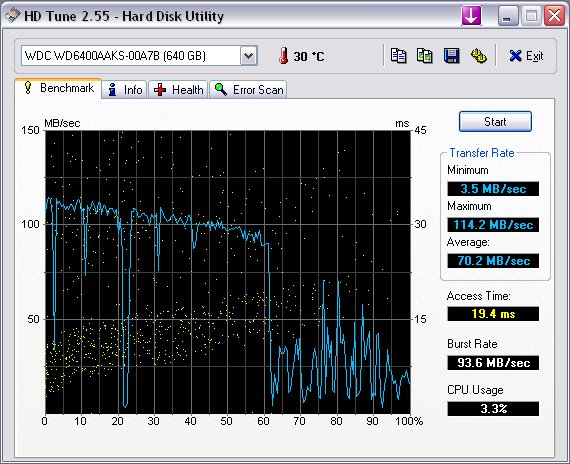The width and height of the screenshot is (570, 464).
Task: Select the WDC WD6400AAKS drive combo box
Action: [x=139, y=56]
